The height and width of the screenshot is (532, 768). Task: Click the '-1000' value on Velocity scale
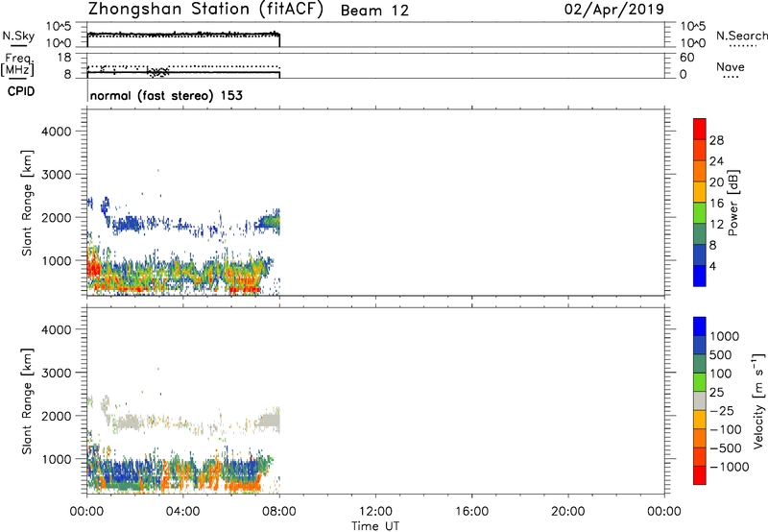(730, 467)
